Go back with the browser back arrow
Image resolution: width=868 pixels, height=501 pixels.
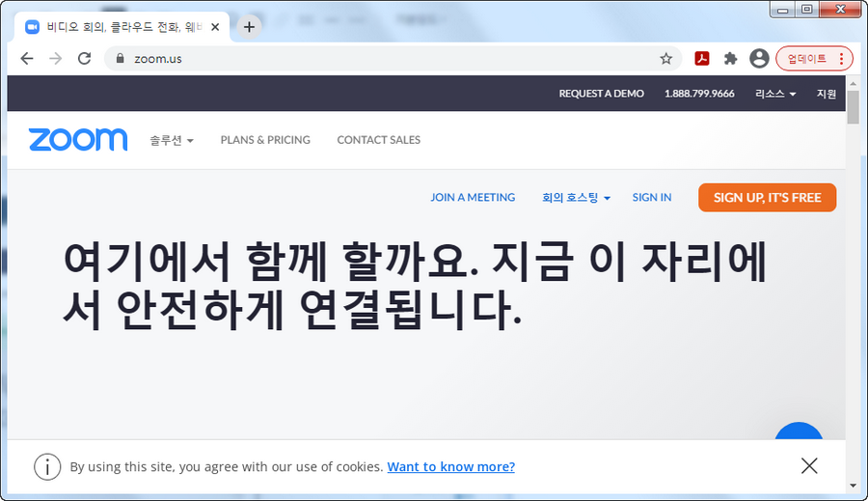[x=27, y=59]
